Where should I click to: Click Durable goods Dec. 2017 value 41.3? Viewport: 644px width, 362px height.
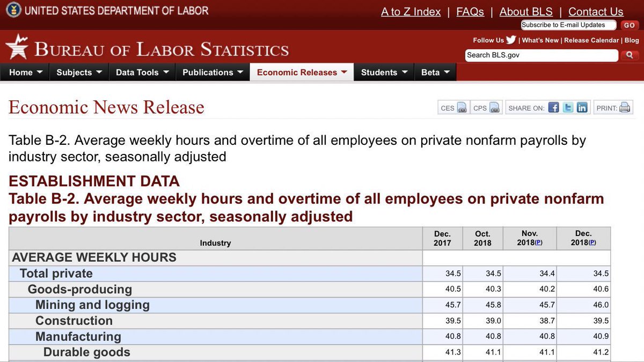(x=453, y=352)
